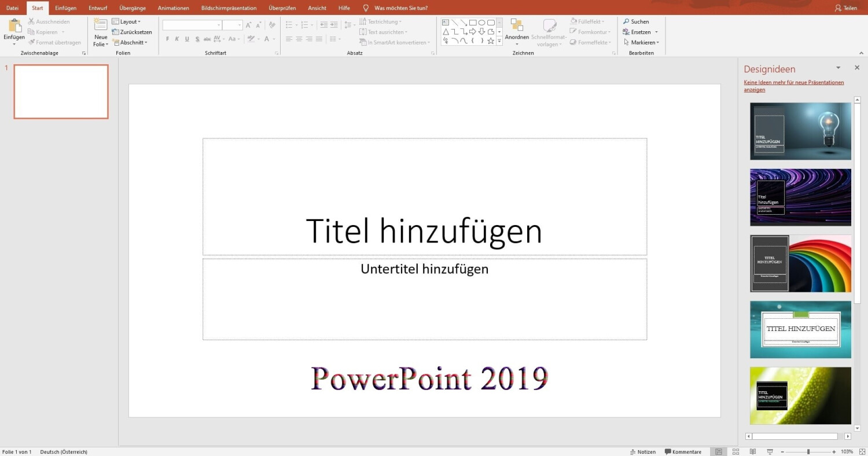Open Suchen search tool
Image resolution: width=868 pixels, height=456 pixels.
click(x=636, y=22)
